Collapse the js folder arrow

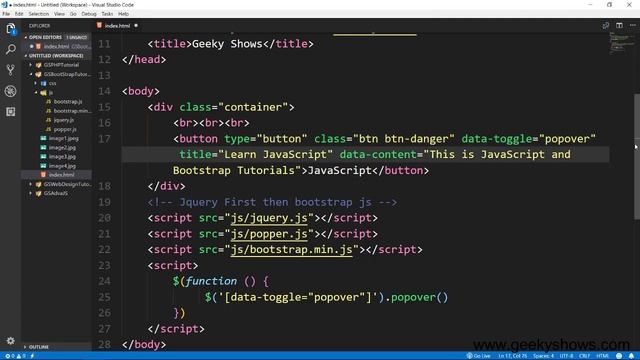(x=36, y=93)
